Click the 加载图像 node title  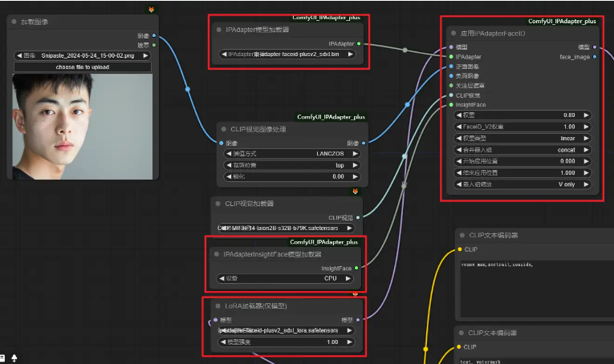pos(35,22)
